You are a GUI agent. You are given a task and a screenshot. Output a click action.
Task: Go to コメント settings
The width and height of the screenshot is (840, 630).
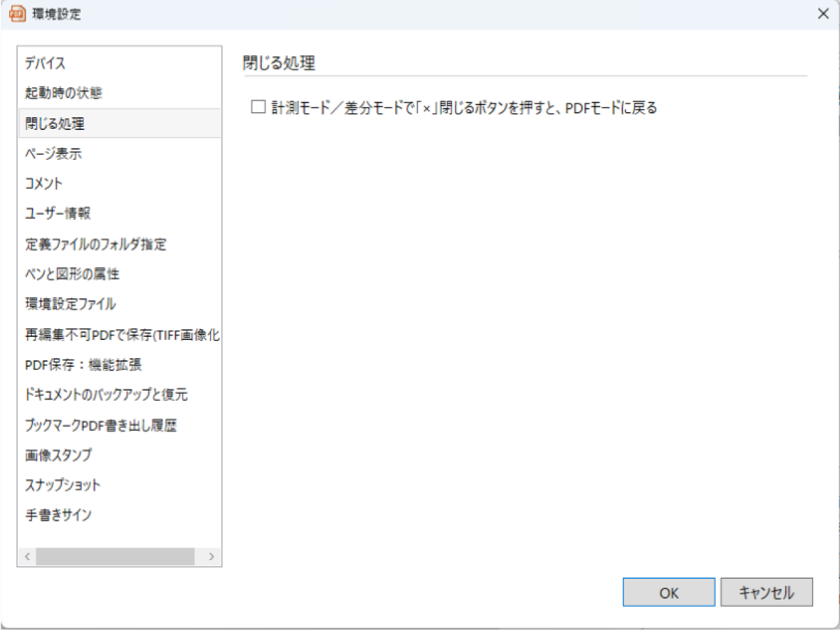point(44,184)
